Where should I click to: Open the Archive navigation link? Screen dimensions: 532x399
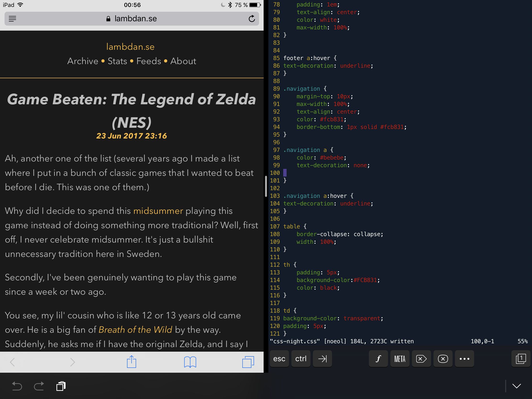(83, 61)
